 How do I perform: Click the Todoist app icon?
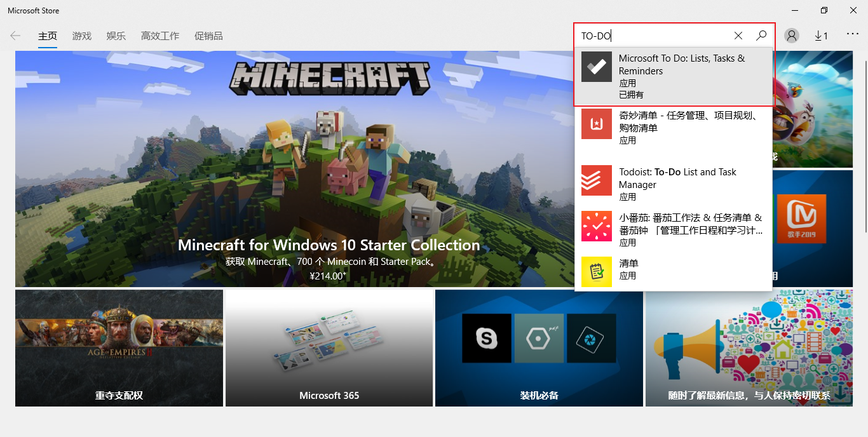tap(597, 180)
